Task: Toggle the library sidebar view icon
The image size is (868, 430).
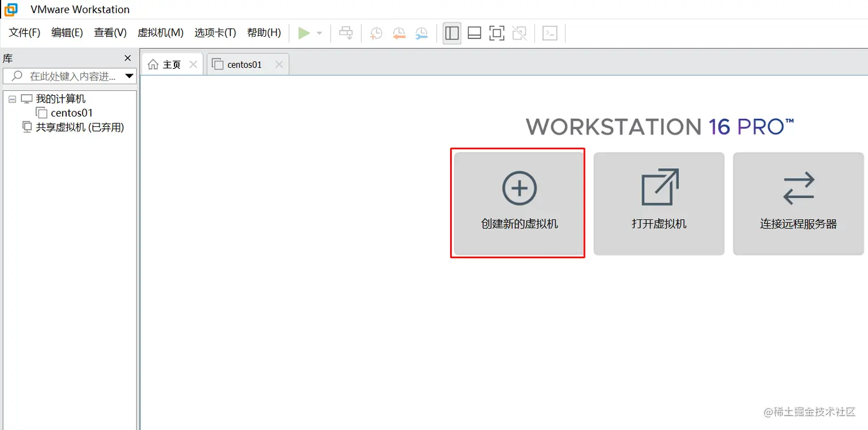Action: [x=452, y=33]
